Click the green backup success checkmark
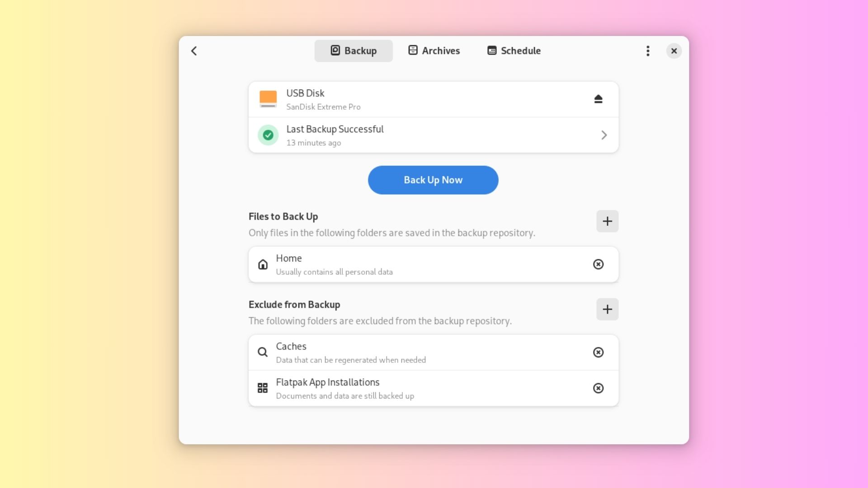The height and width of the screenshot is (488, 868). point(268,135)
